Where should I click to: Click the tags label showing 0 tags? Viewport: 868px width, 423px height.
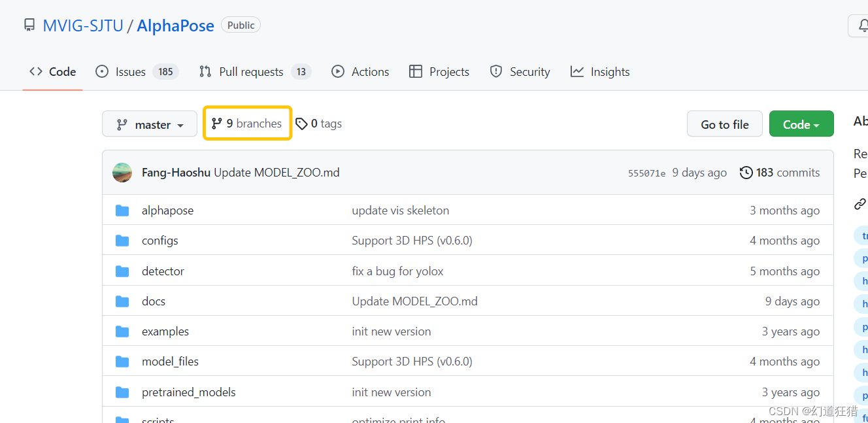pos(318,123)
